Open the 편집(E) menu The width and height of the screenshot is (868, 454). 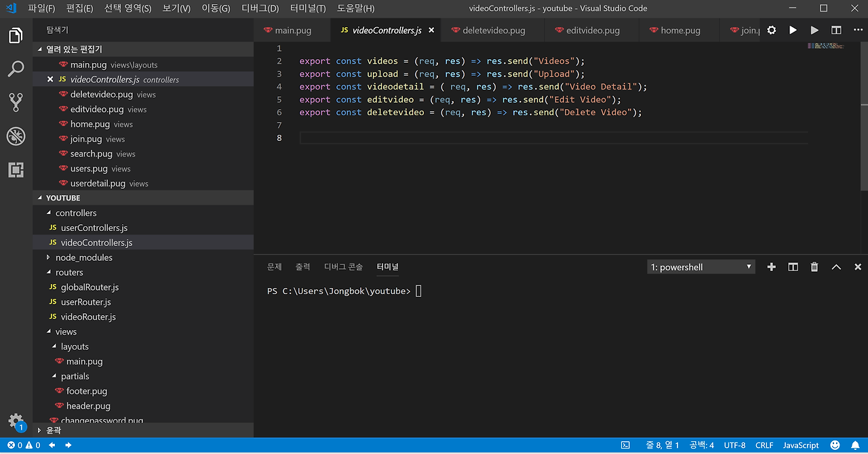click(80, 8)
